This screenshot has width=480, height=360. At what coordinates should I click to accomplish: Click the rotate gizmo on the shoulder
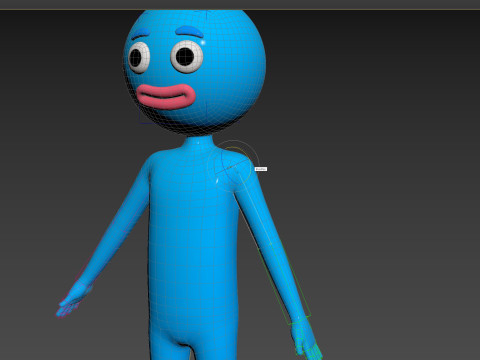tap(233, 166)
